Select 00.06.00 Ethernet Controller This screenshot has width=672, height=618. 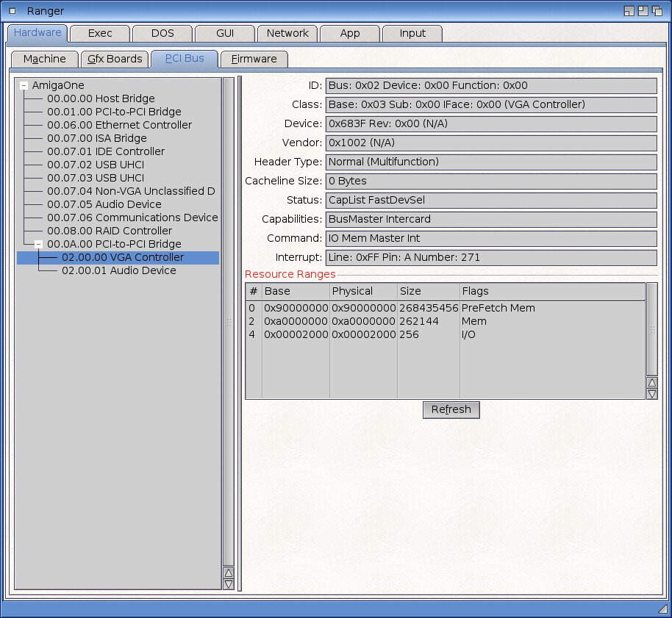point(120,125)
